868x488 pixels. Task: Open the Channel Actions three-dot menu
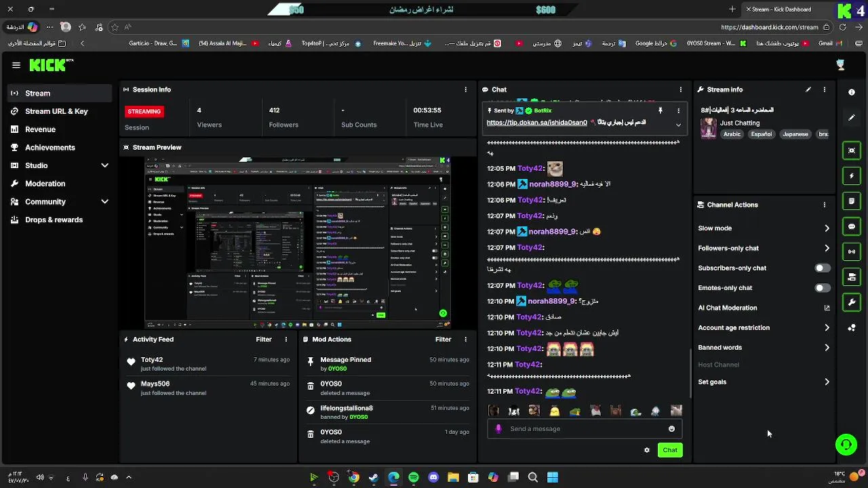click(x=825, y=205)
